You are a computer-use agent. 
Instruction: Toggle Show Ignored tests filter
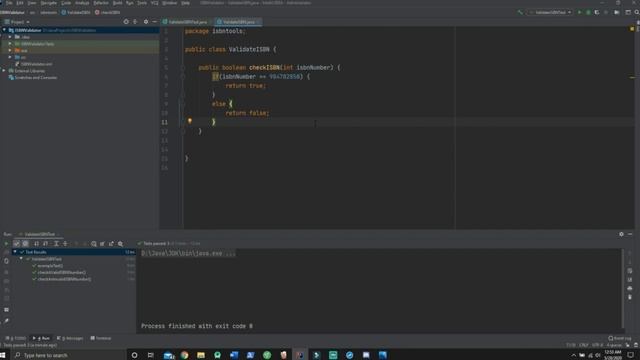pos(25,244)
